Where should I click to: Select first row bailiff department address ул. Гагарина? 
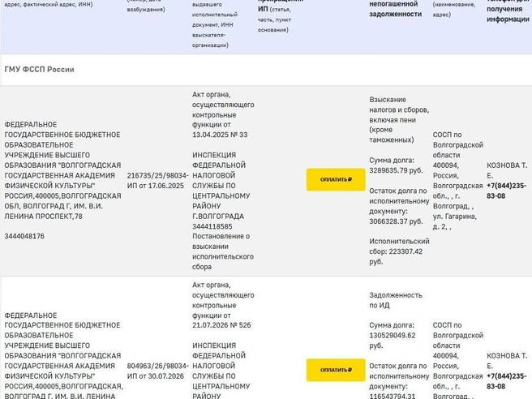455,221
